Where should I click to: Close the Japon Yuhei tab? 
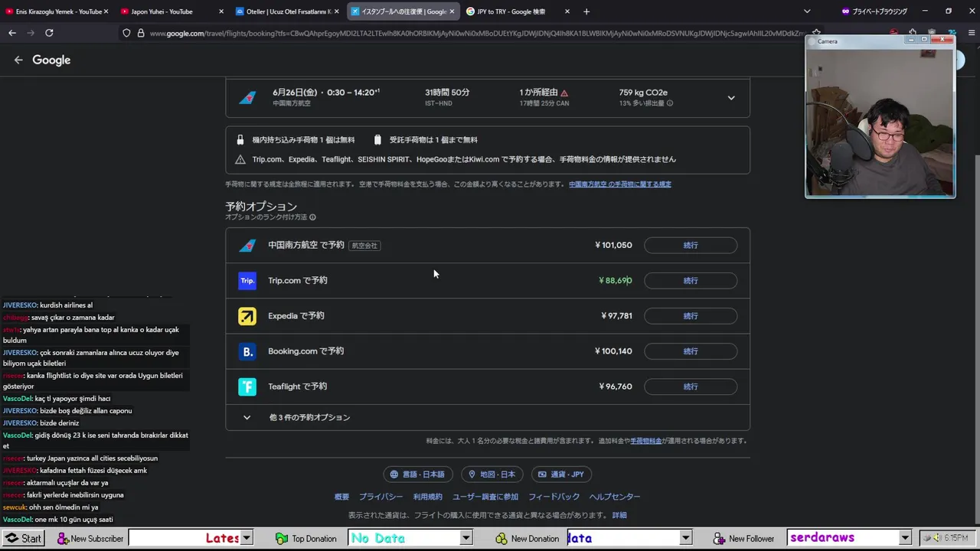point(220,11)
